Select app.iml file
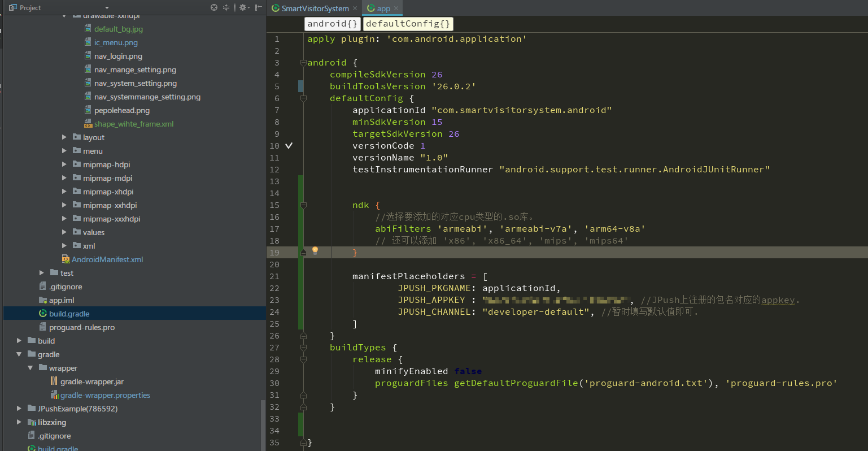868x451 pixels. 62,300
